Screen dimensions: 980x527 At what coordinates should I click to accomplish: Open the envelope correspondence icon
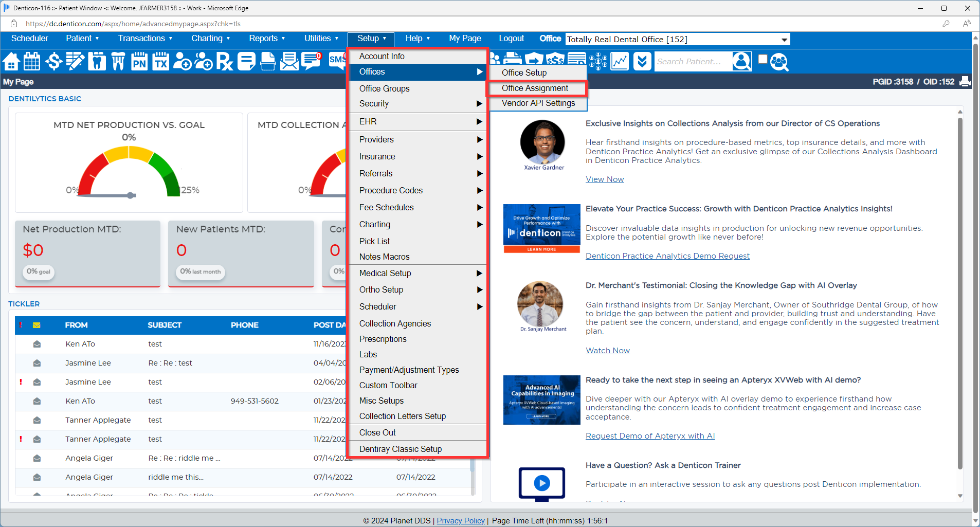pos(289,62)
